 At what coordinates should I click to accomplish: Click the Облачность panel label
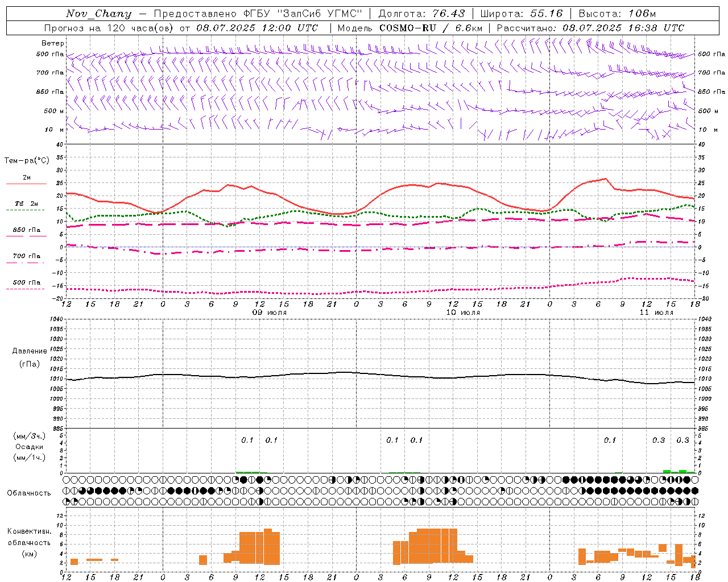coord(29,493)
